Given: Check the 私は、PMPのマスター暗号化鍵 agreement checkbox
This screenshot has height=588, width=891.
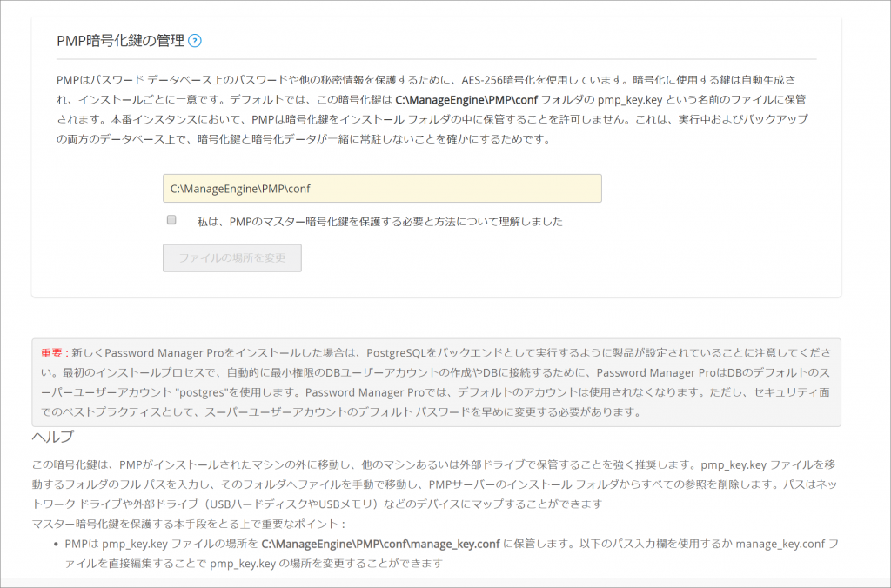Looking at the screenshot, I should click(171, 220).
